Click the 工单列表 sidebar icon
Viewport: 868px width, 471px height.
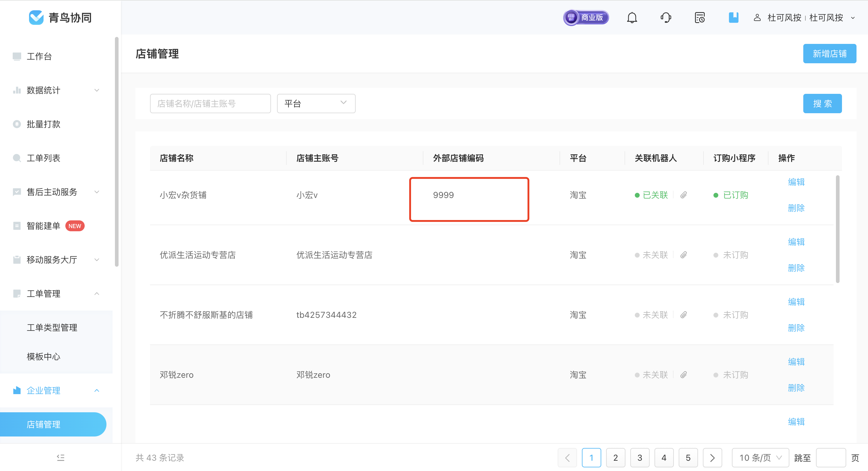pyautogui.click(x=17, y=158)
